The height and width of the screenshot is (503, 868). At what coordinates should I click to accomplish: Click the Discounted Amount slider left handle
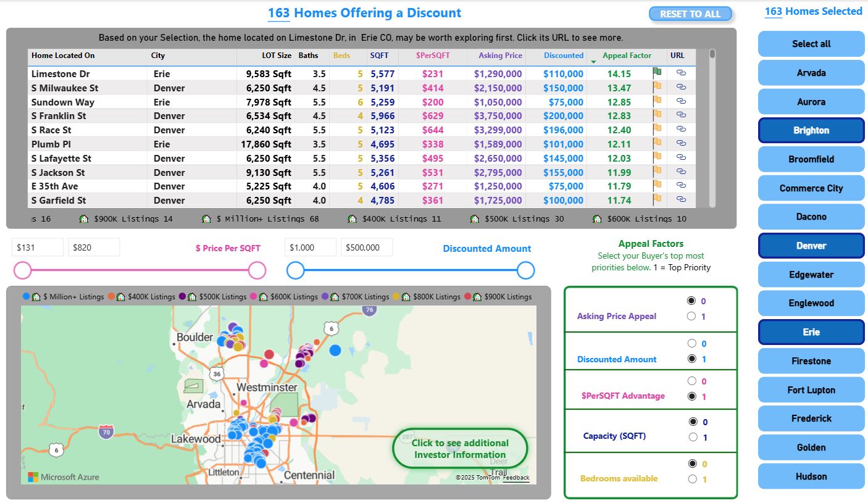coord(294,270)
